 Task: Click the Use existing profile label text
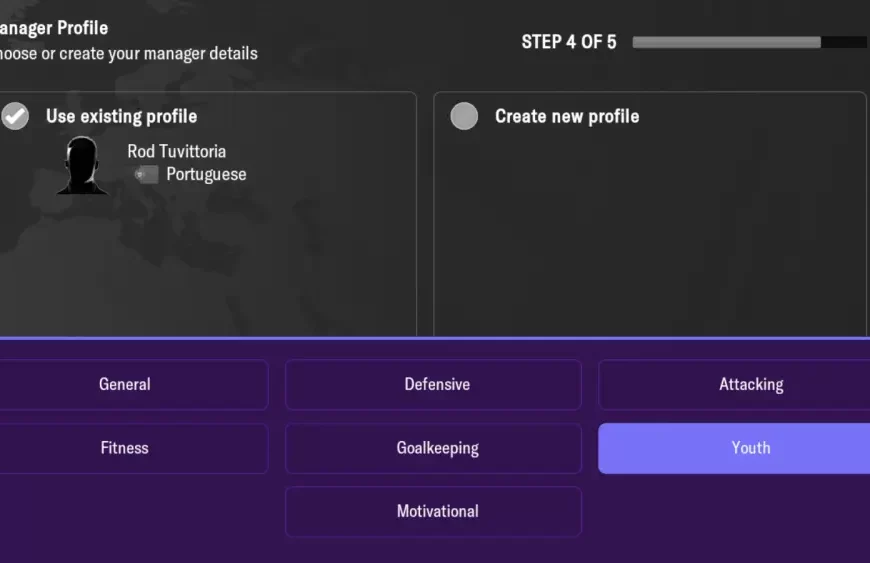coord(121,116)
